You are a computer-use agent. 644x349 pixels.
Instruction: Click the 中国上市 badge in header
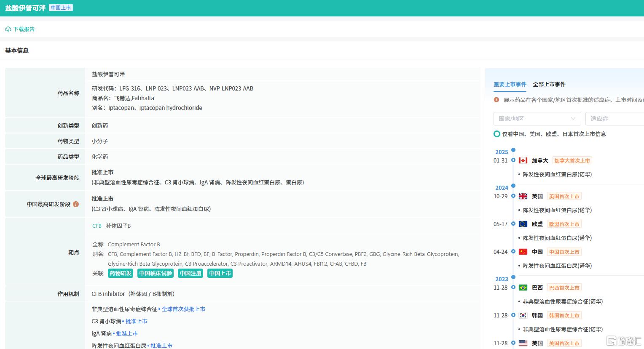[x=61, y=8]
